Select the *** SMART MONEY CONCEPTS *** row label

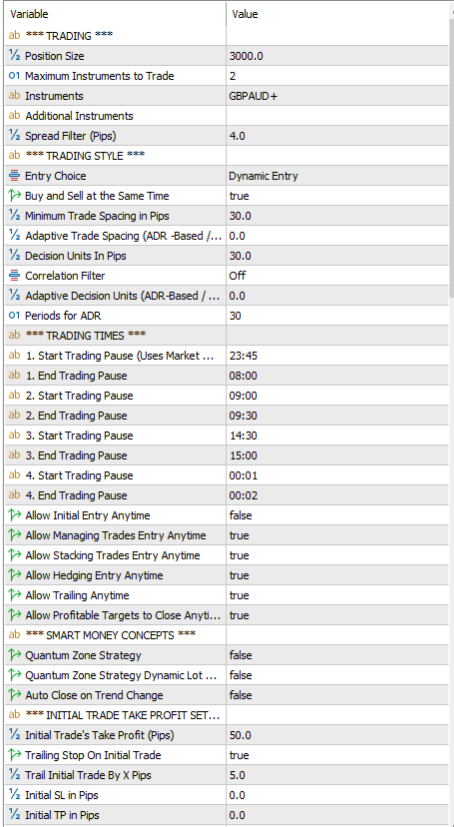click(x=110, y=635)
